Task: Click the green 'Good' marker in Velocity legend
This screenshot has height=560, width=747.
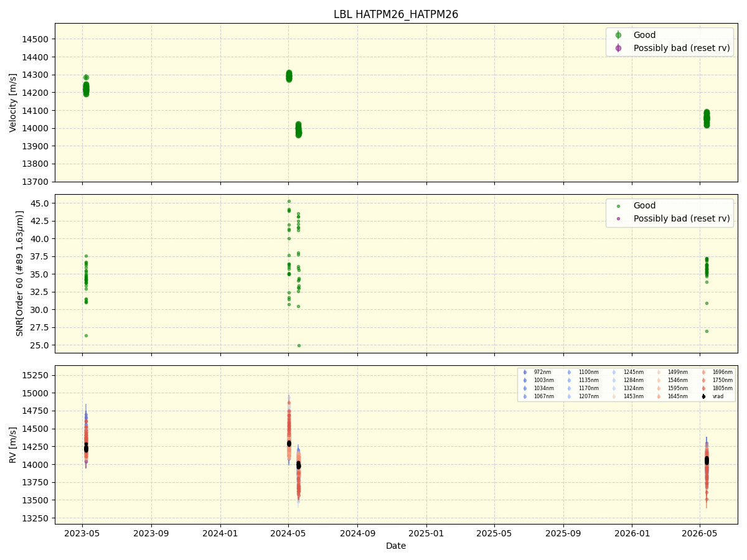Action: (618, 35)
